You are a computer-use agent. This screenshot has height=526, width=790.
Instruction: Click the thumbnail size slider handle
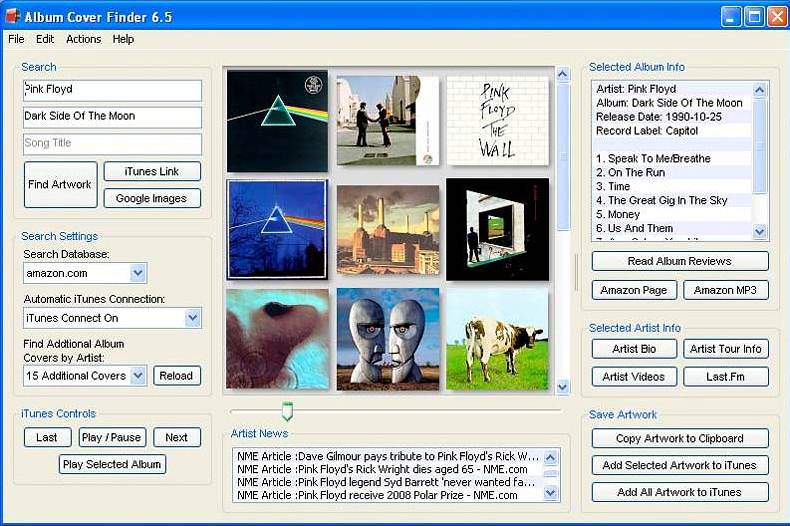pyautogui.click(x=287, y=411)
